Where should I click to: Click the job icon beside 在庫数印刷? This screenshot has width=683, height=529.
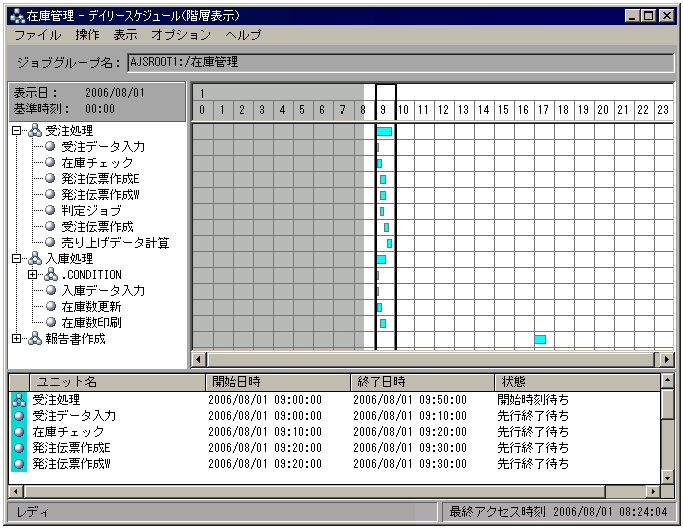(x=51, y=322)
